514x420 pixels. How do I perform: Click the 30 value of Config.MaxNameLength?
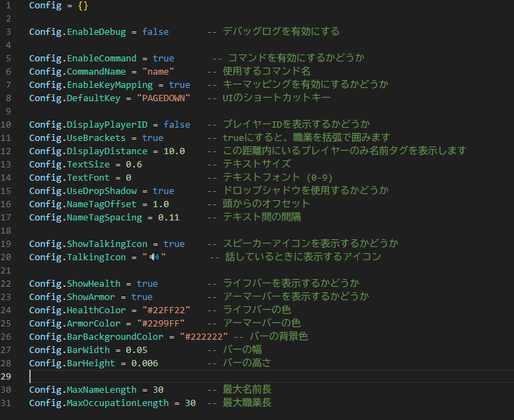pos(158,389)
